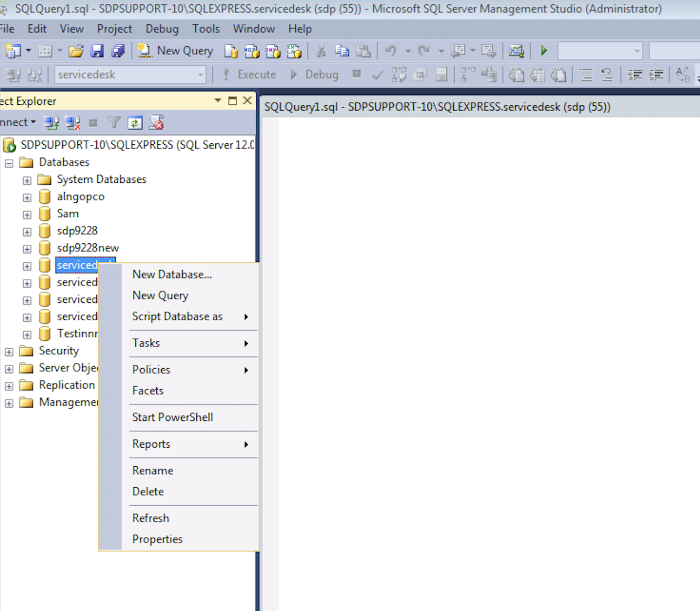The width and height of the screenshot is (700, 611).
Task: Click the Database Engine Query icon
Action: (231, 51)
